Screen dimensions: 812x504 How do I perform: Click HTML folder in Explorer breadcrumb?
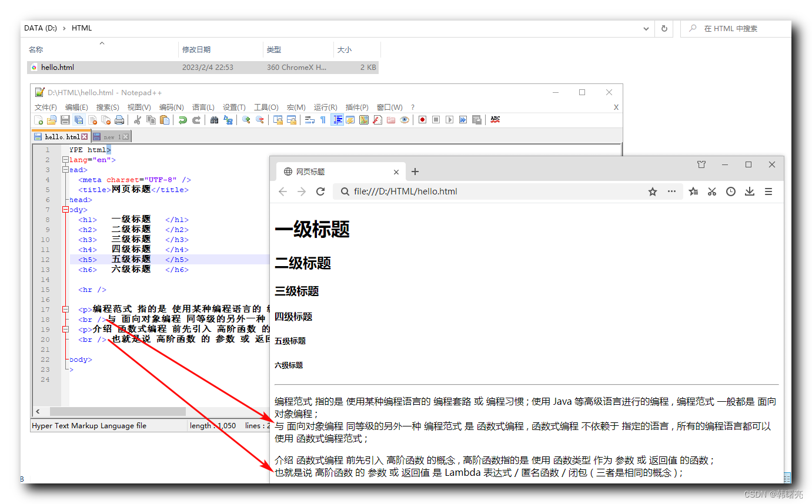coord(82,28)
